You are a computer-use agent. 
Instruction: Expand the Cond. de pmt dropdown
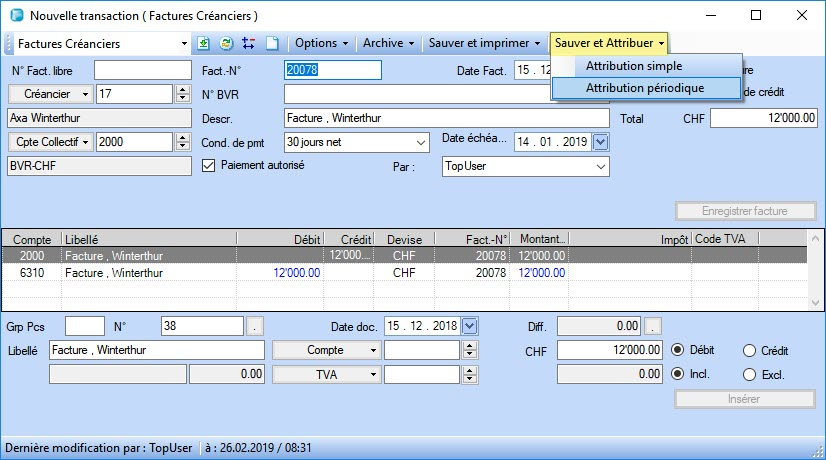point(420,142)
